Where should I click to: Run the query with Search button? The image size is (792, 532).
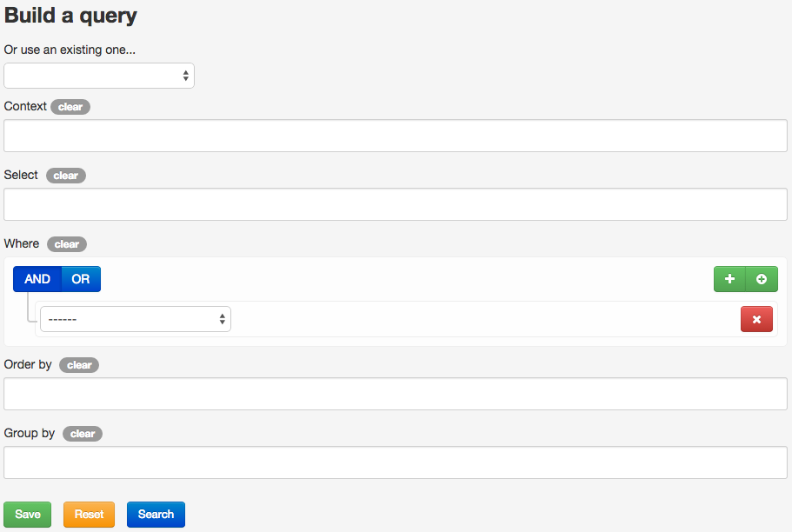pos(156,515)
